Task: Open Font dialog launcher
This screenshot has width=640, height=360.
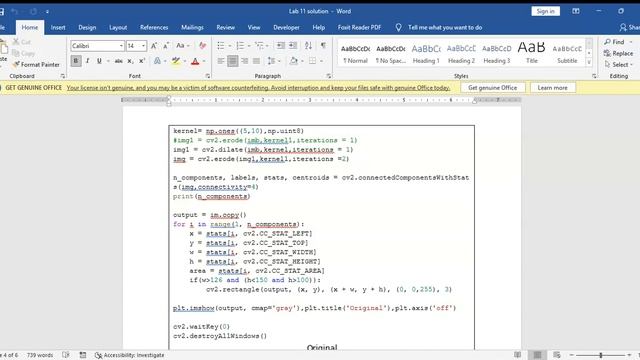Action: click(208, 76)
